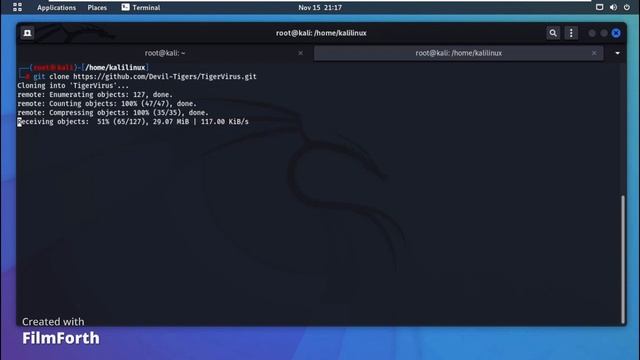Minimize the terminal window
This screenshot has height=360, width=640.
tap(592, 33)
